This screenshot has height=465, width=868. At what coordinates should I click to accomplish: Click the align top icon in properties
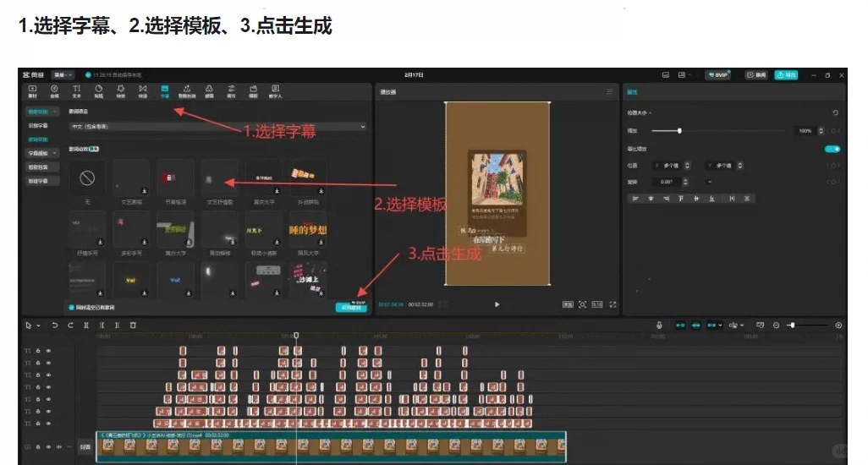click(x=681, y=198)
